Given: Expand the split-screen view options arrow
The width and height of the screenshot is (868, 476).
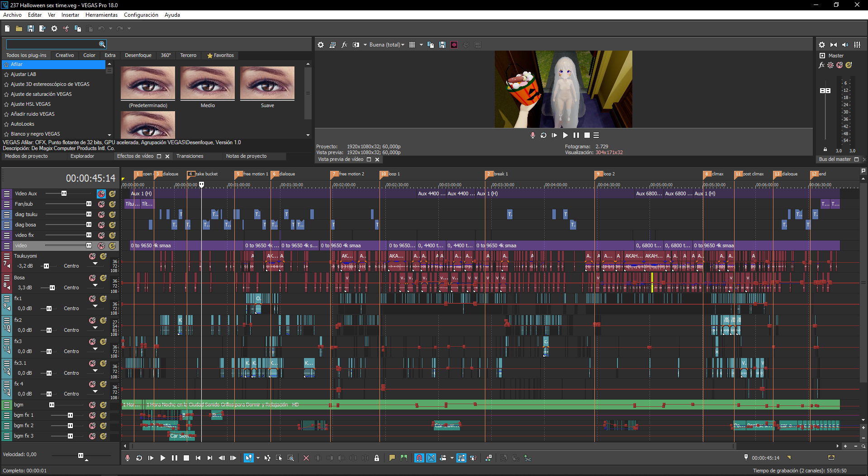Looking at the screenshot, I should pos(365,45).
